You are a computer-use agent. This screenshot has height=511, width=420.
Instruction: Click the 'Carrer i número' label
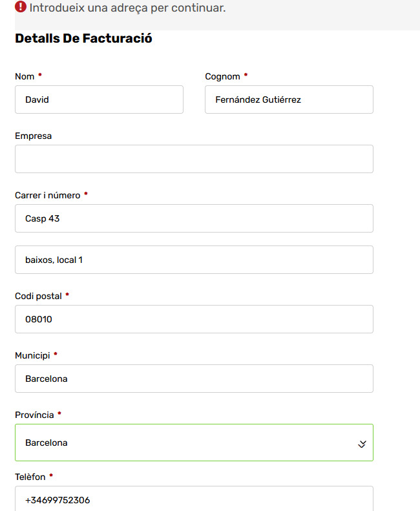tap(47, 195)
